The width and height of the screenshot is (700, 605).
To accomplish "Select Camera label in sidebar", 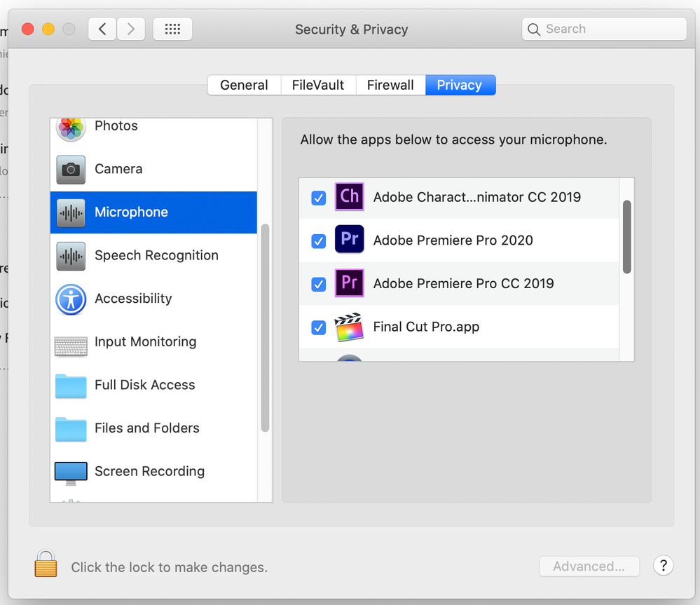I will tap(118, 169).
